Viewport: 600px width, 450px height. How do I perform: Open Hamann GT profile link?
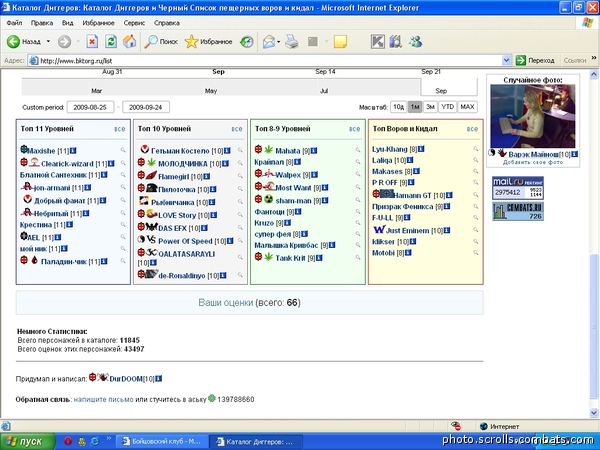click(x=412, y=196)
